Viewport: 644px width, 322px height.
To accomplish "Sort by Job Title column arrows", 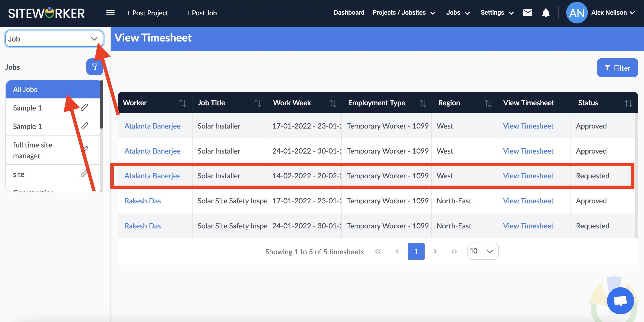I will tap(258, 103).
